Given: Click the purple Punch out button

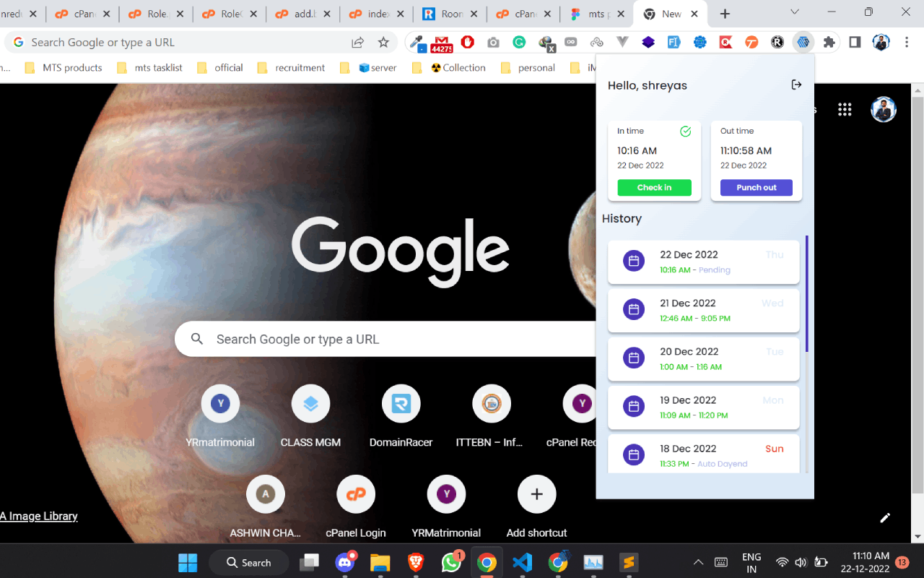Looking at the screenshot, I should (x=757, y=188).
